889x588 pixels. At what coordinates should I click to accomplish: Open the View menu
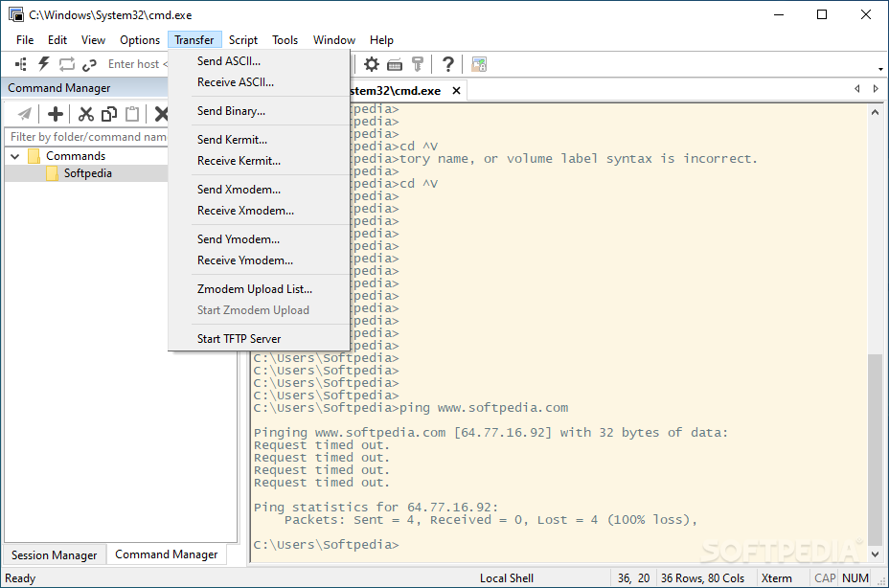pos(93,40)
